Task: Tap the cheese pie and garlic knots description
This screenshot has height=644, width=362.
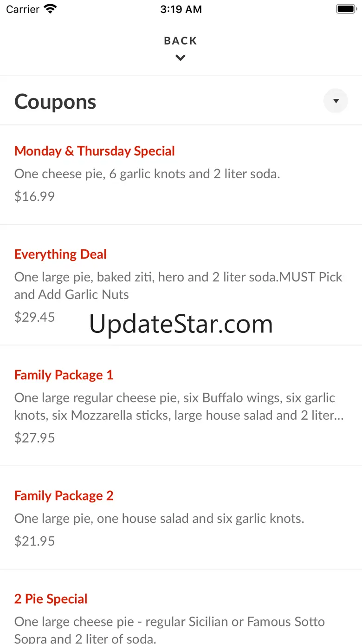Action: (x=147, y=174)
